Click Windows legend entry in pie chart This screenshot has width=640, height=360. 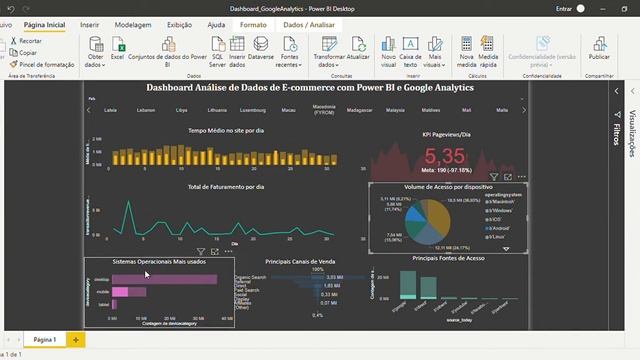point(499,211)
